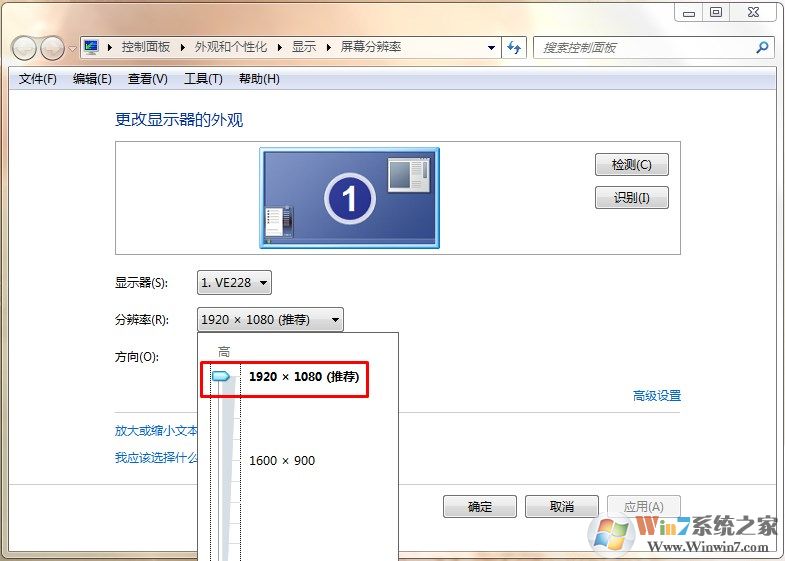Select 显示 breadcrumb in address bar

tap(304, 47)
